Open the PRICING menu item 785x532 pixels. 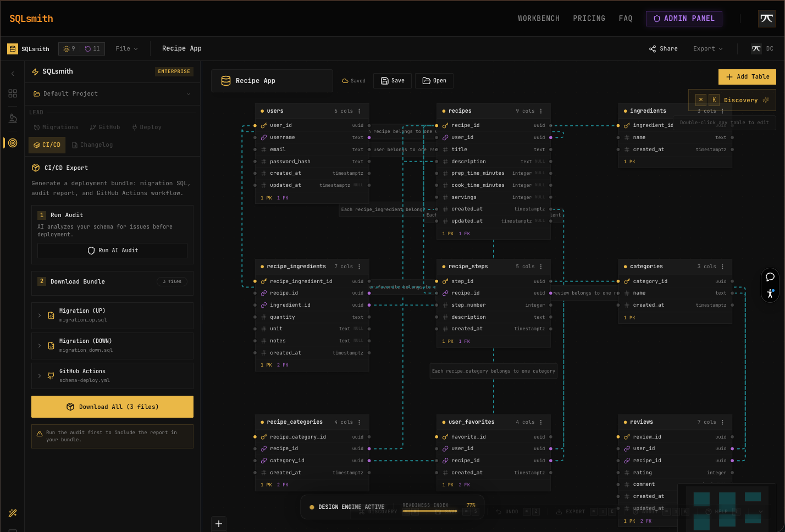[x=589, y=18]
